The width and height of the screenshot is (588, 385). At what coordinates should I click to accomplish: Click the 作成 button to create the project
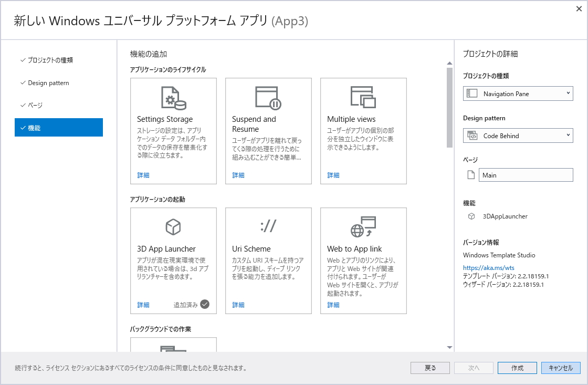[x=517, y=368]
